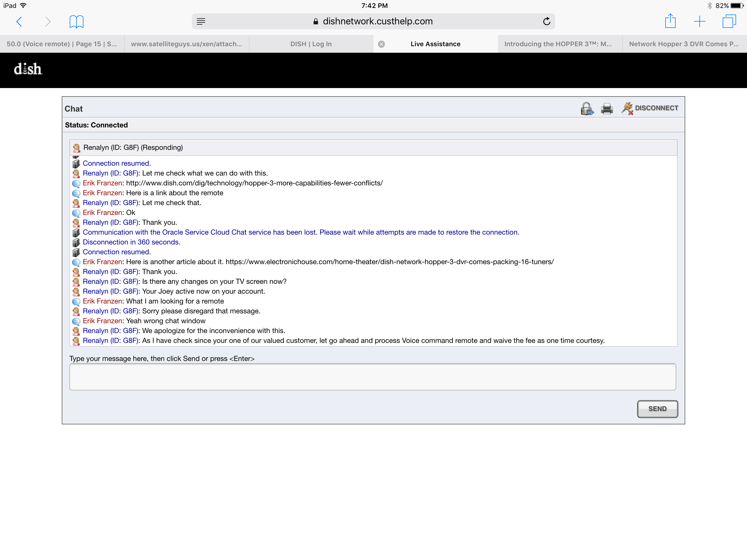Show all tabs overview icon
The width and height of the screenshot is (747, 560).
[729, 21]
